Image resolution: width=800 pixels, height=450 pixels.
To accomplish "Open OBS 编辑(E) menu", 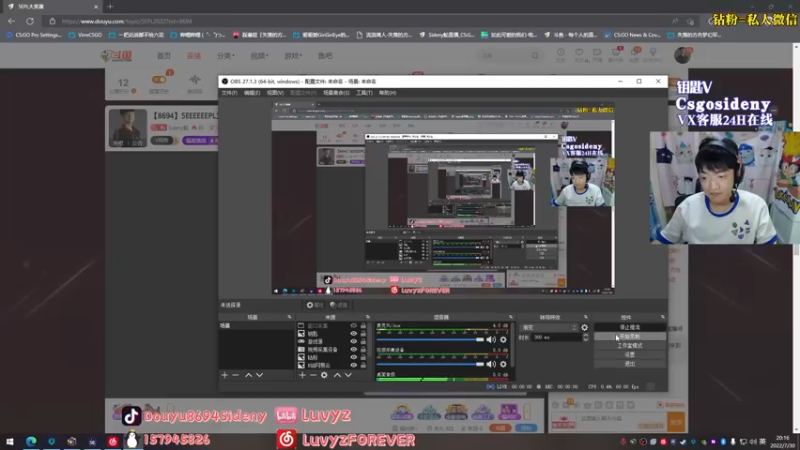I will (252, 93).
